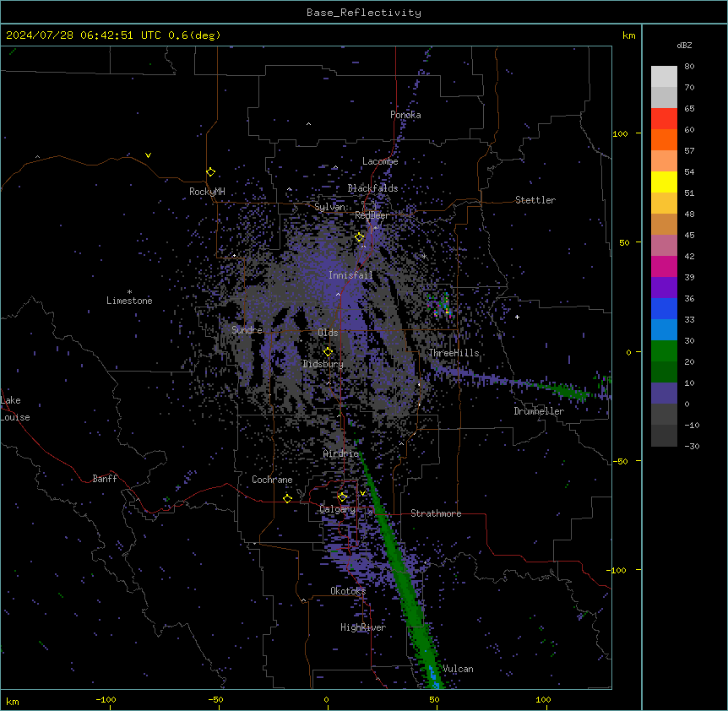The image size is (728, 711).
Task: Click the Drumheller town label
Action: click(539, 411)
